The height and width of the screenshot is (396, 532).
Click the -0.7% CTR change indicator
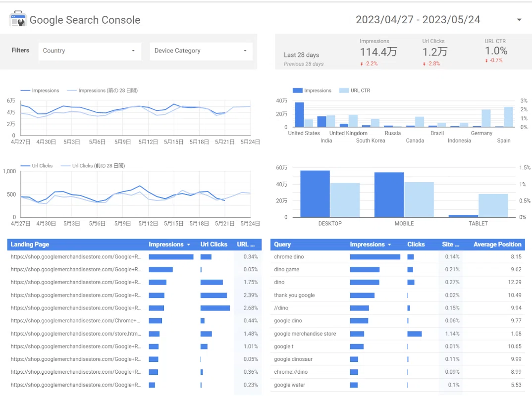pos(494,60)
